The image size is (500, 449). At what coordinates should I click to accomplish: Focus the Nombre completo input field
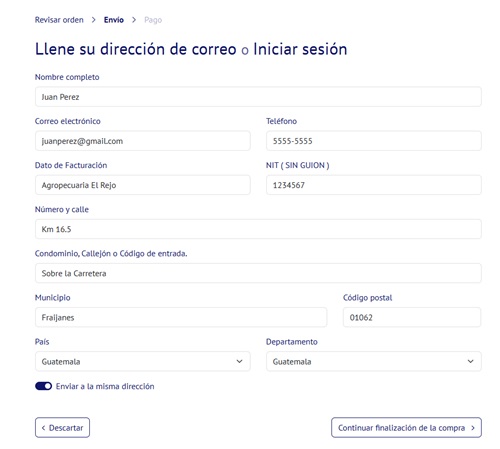coord(258,97)
